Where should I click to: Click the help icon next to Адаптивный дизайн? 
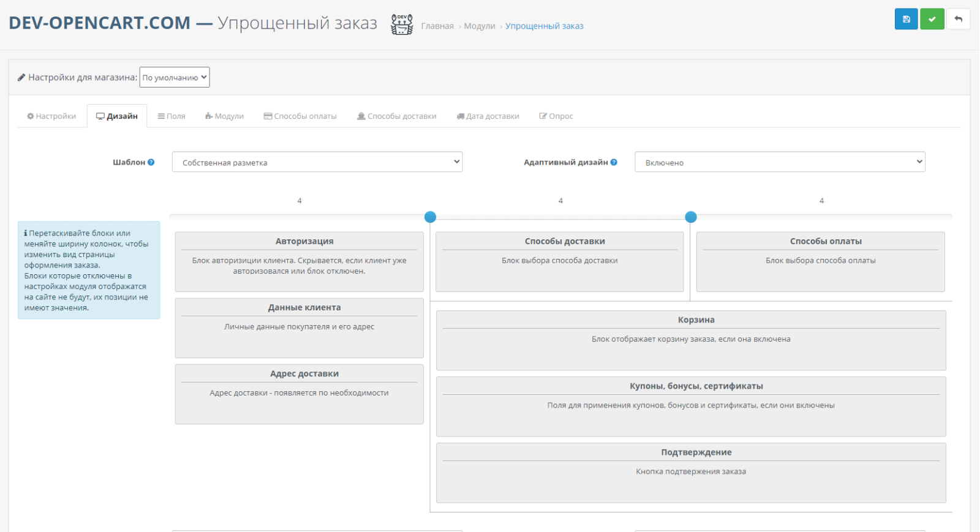[614, 162]
